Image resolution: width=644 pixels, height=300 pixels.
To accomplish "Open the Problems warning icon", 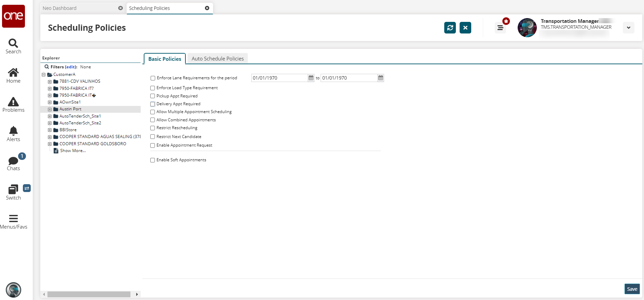I will pos(13,101).
